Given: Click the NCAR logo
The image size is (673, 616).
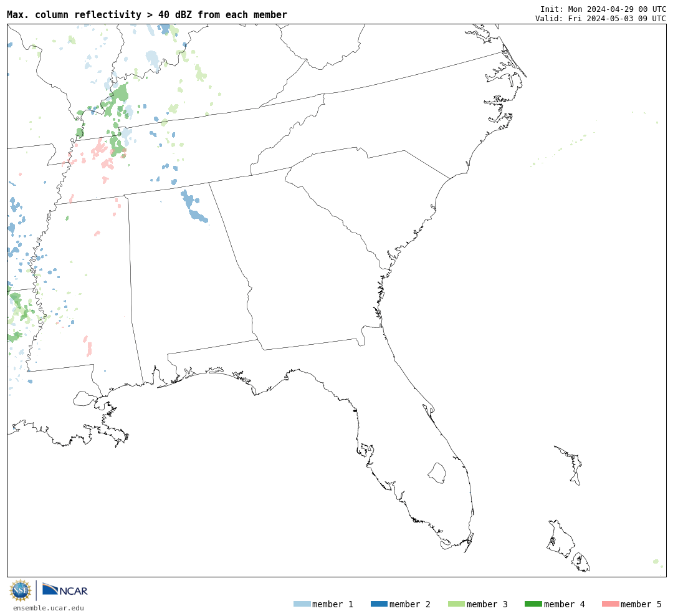Looking at the screenshot, I should click(x=65, y=589).
